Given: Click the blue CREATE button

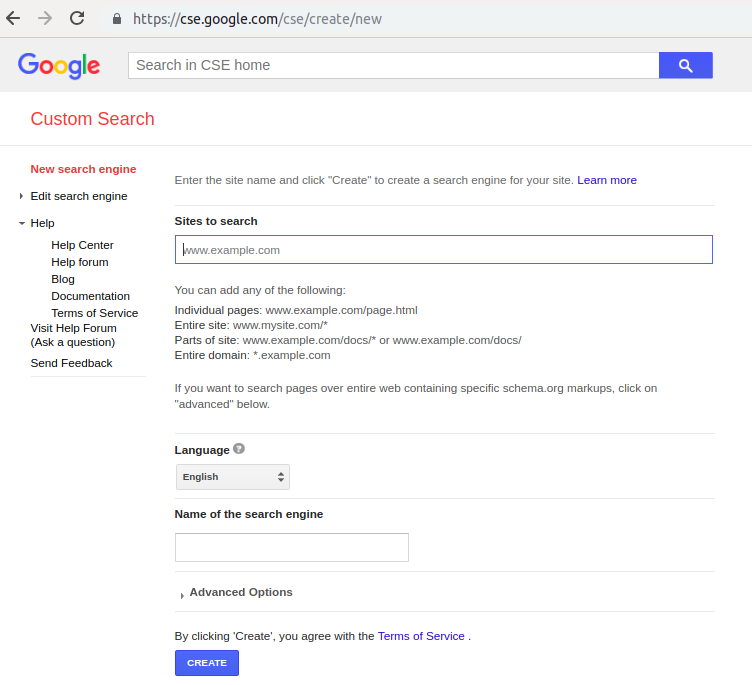Looking at the screenshot, I should pos(207,663).
